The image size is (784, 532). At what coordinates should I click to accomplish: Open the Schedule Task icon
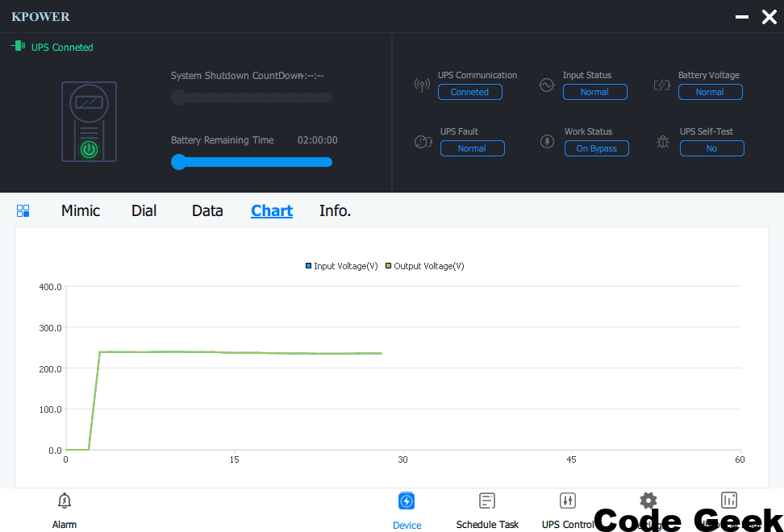tap(487, 501)
